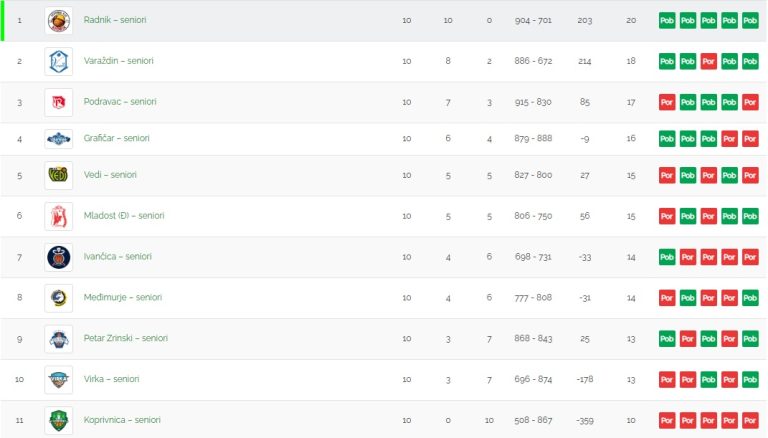The image size is (768, 438).
Task: Click the Varaždin team logo
Action: 58,61
